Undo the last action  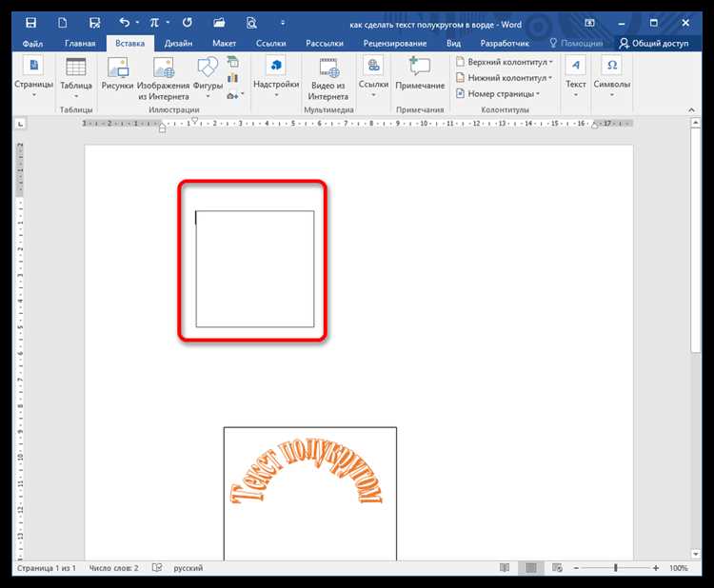click(125, 22)
